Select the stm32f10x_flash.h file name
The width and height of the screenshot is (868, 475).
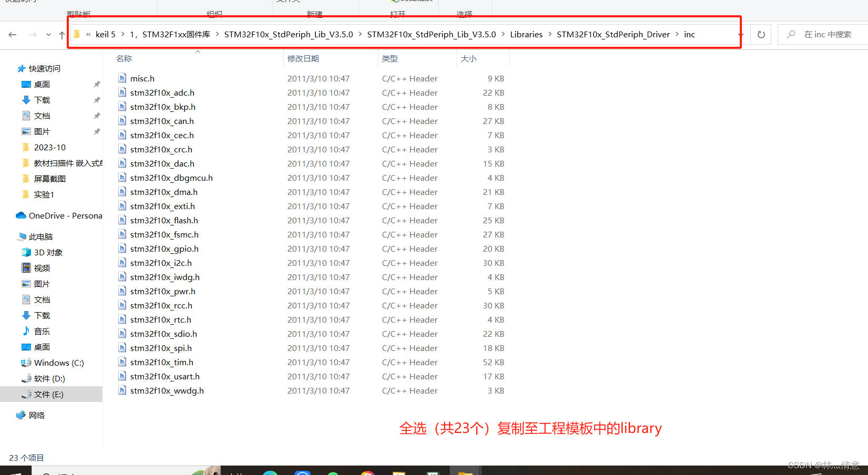click(x=164, y=221)
